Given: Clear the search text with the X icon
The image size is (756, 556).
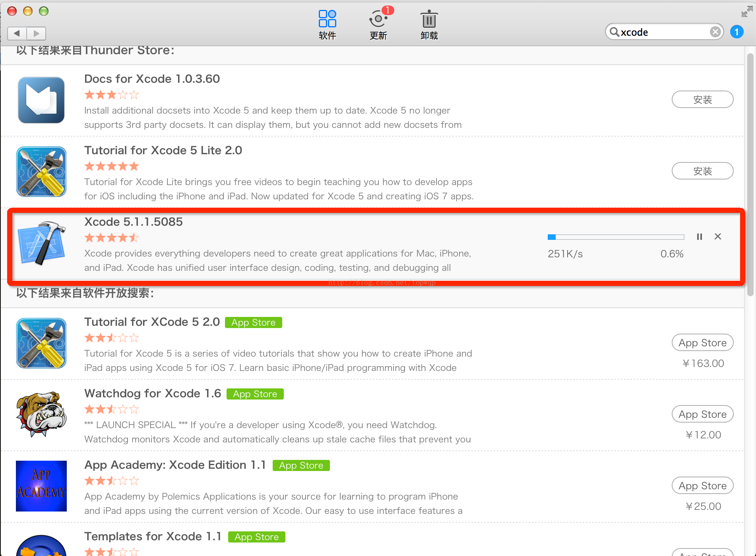Looking at the screenshot, I should click(x=715, y=32).
